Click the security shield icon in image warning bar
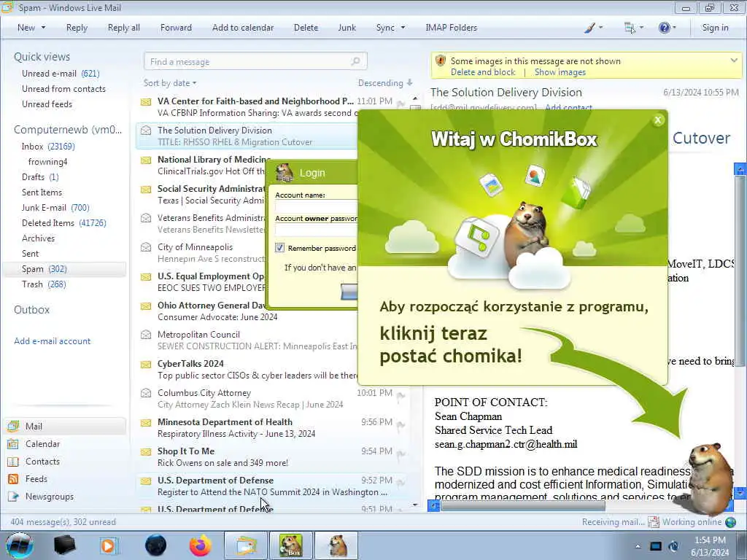 point(441,61)
